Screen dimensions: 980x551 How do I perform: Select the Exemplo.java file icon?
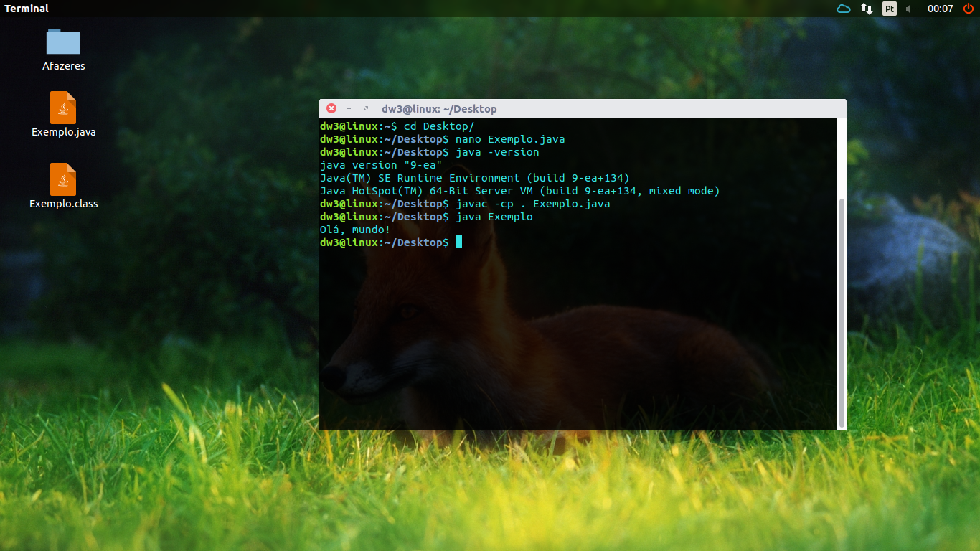(63, 108)
